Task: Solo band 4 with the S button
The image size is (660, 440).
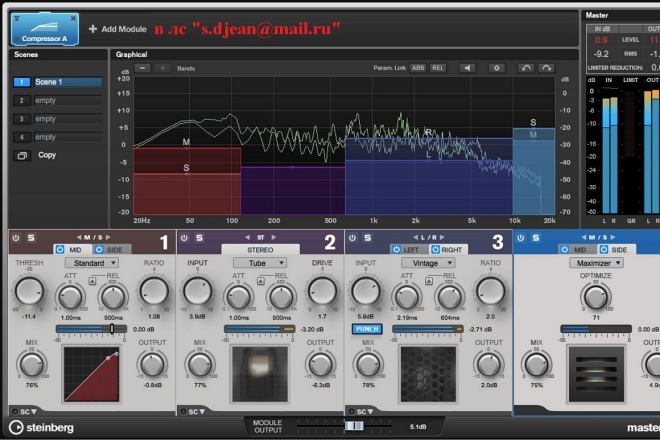Action: [536, 238]
